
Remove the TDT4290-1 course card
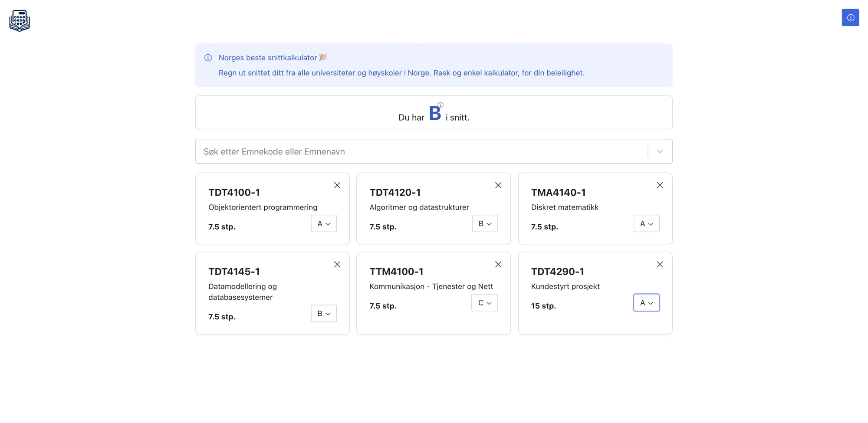coord(660,264)
